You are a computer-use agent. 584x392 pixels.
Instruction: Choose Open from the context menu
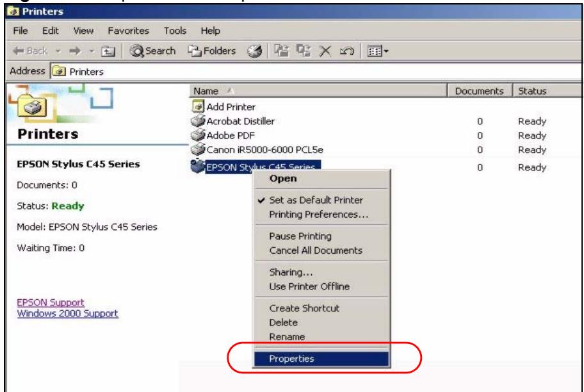(322, 179)
